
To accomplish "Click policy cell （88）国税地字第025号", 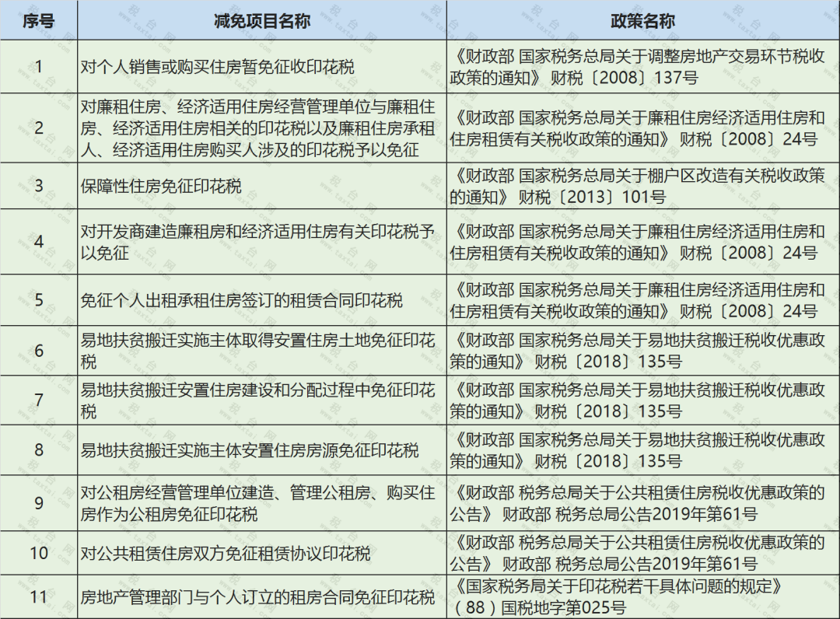I will pos(643,597).
